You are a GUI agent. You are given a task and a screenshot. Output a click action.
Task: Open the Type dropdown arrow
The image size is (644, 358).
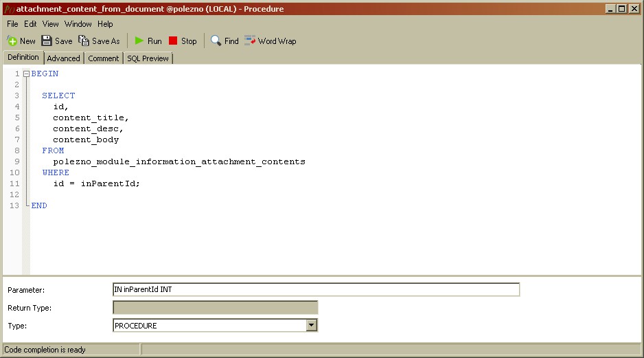coord(311,326)
